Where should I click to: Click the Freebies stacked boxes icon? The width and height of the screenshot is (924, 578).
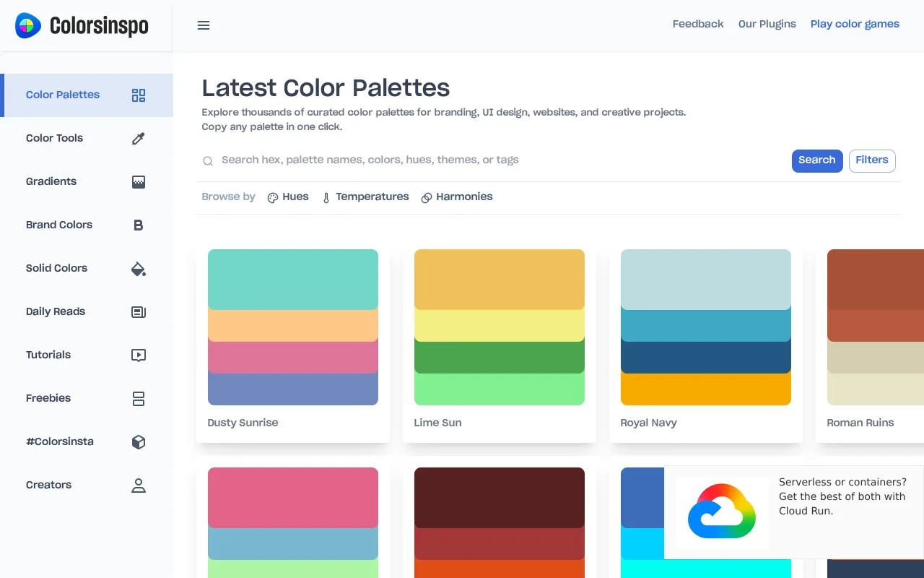[x=139, y=399]
